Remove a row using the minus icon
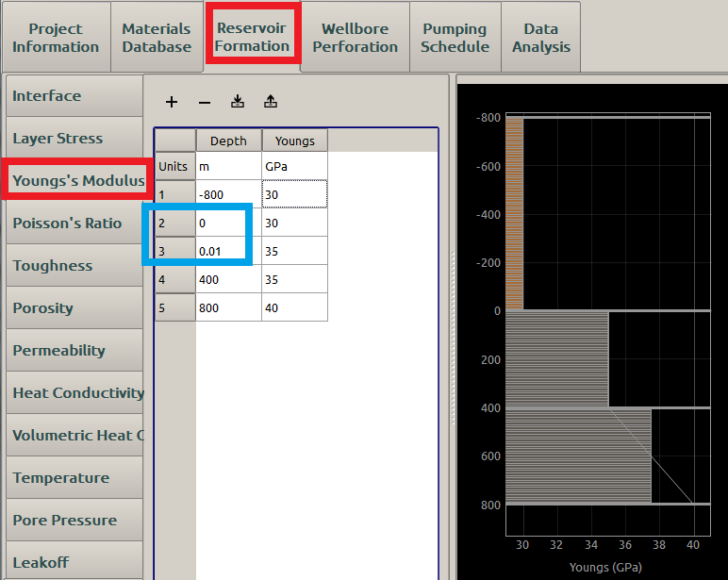Image resolution: width=728 pixels, height=580 pixels. tap(205, 102)
